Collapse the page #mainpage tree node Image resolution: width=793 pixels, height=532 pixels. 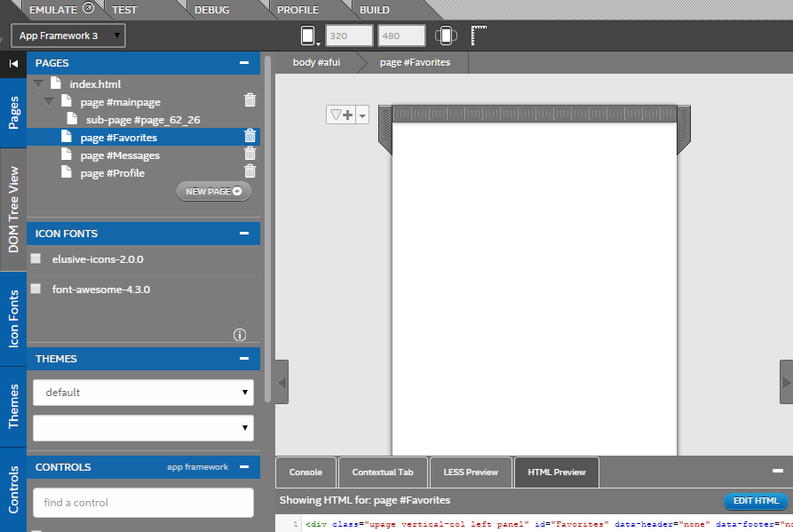pyautogui.click(x=49, y=101)
